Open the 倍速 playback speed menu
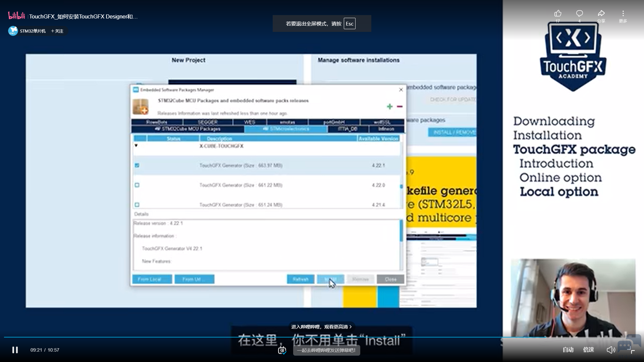This screenshot has height=362, width=644. click(x=589, y=350)
